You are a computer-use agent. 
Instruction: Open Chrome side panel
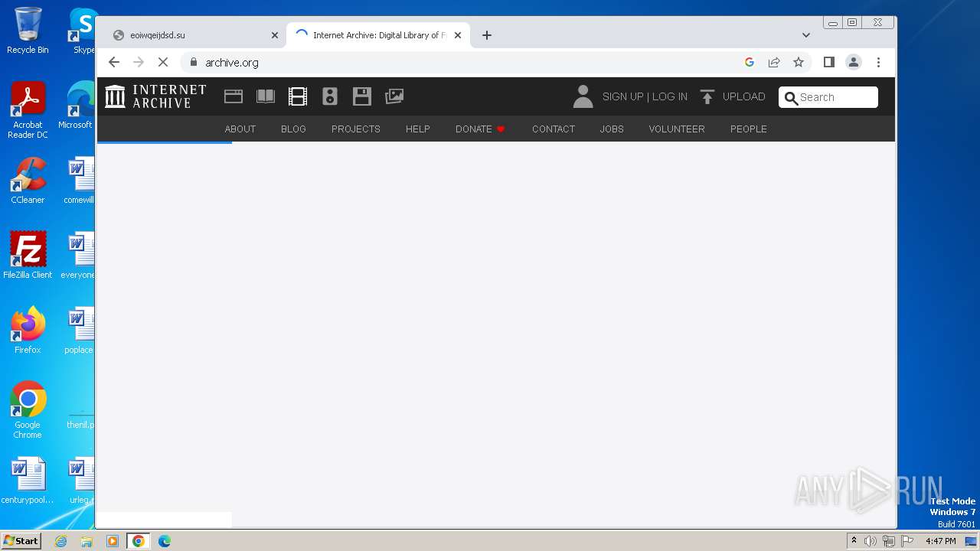pyautogui.click(x=828, y=63)
